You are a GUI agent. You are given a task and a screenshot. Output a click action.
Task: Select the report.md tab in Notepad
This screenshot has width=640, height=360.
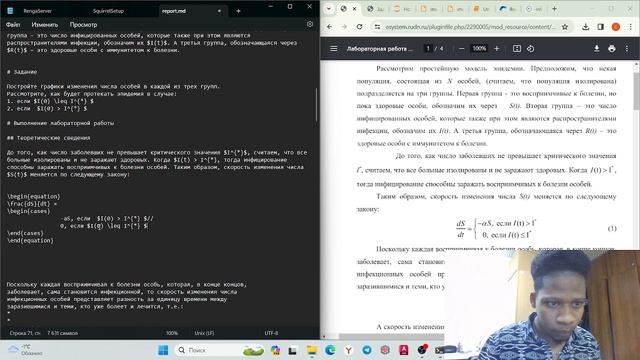[x=174, y=11]
